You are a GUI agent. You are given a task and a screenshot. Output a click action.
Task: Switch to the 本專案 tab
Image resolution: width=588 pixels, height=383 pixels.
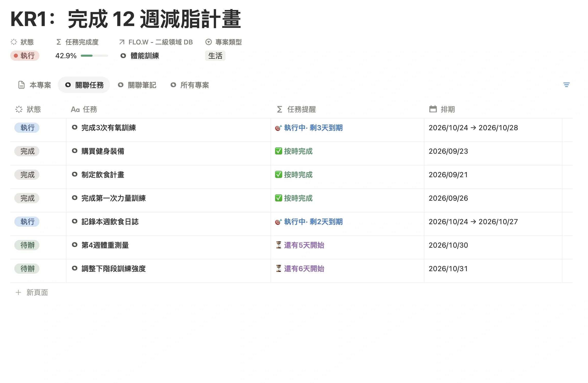35,85
